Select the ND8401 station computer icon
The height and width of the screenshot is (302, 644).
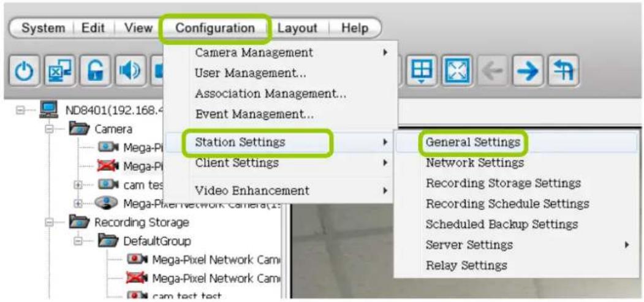(x=48, y=110)
